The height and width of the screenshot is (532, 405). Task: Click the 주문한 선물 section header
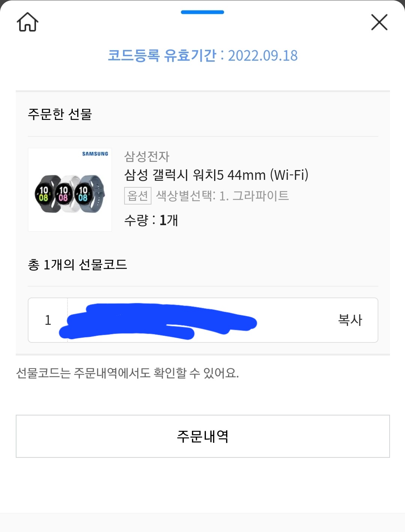point(60,114)
